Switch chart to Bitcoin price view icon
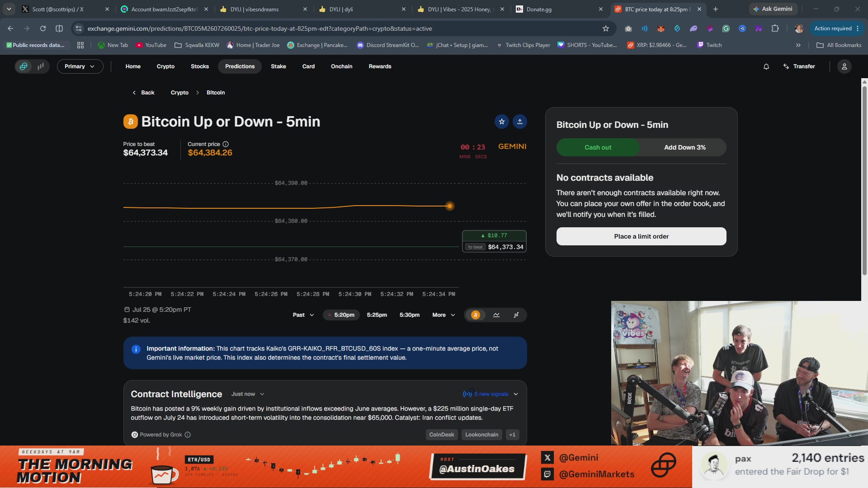 [x=476, y=315]
